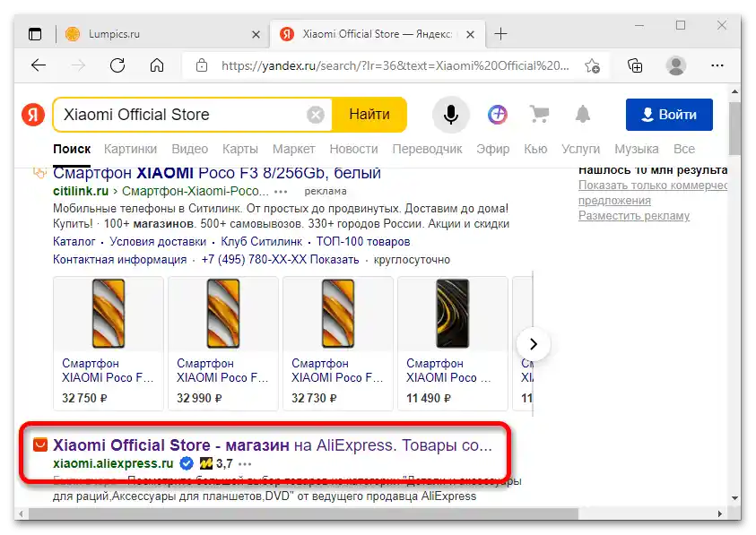This screenshot has width=756, height=535.
Task: Reload the current page
Action: (117, 65)
